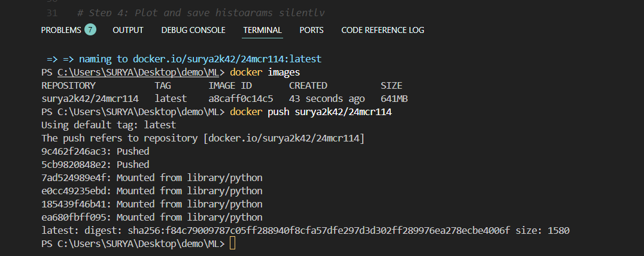
Task: Click the [docker.io/surya2k42/24mcr114] repository reference
Action: 284,138
